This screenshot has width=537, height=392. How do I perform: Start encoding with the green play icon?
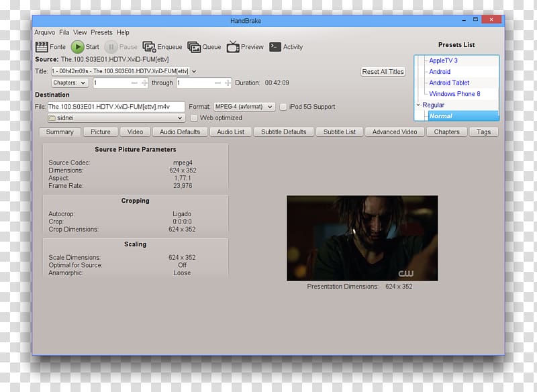pos(78,47)
